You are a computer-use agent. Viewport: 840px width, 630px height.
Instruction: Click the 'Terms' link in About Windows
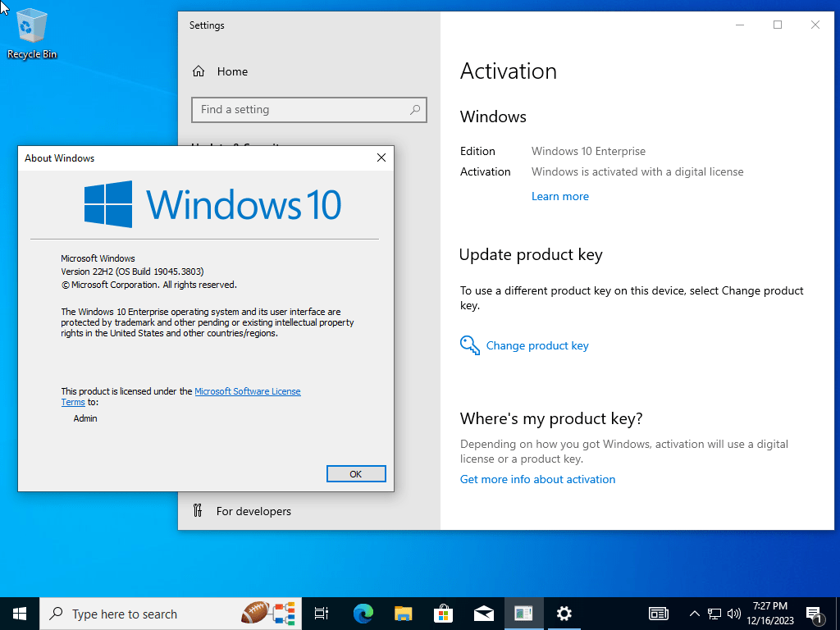pos(73,402)
